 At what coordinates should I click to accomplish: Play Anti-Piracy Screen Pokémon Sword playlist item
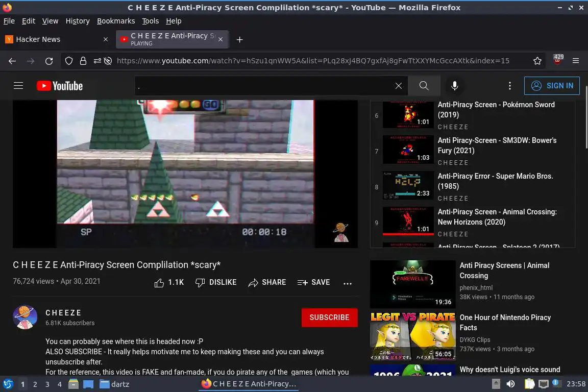pos(473,115)
